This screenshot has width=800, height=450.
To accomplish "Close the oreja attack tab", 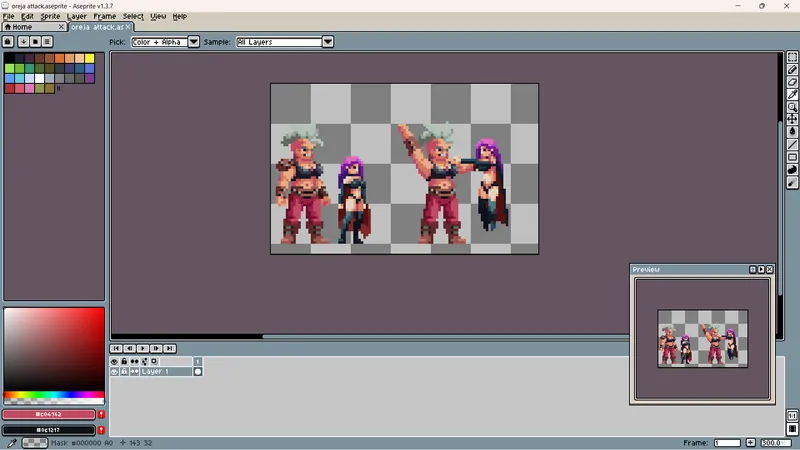I will click(x=128, y=27).
